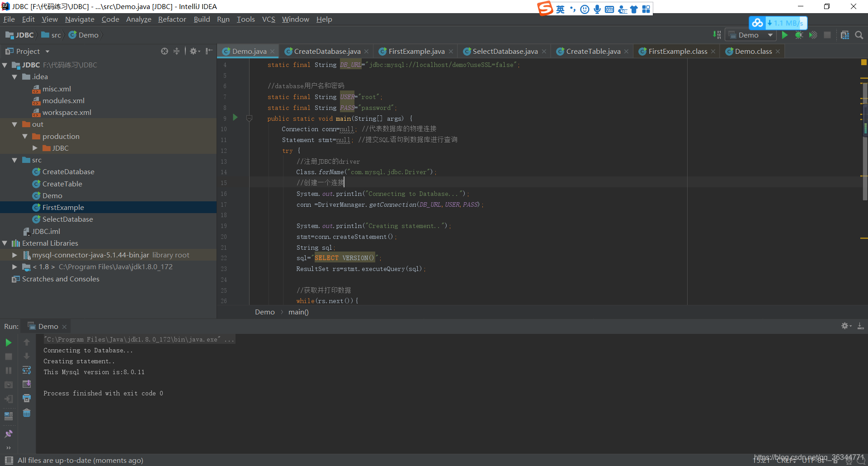Open Project panel settings gear

[194, 51]
